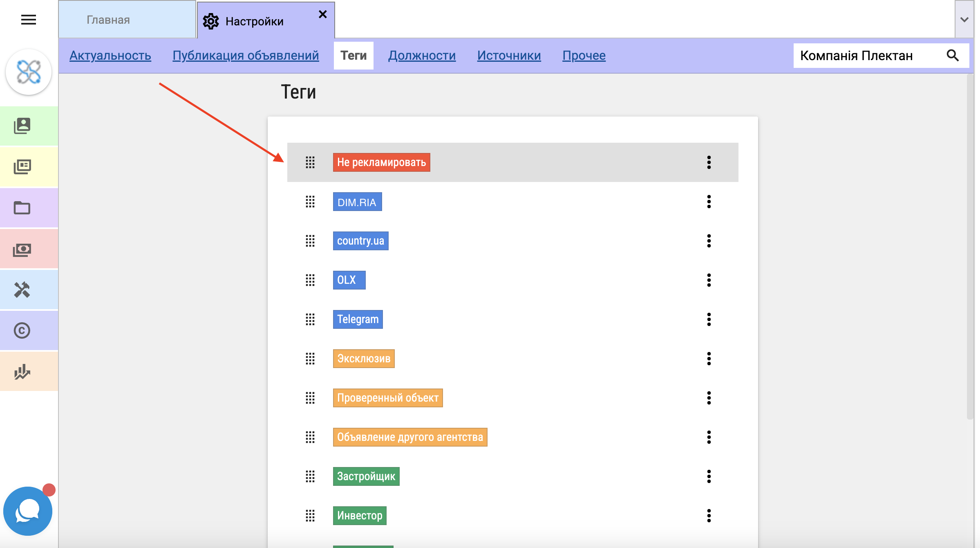This screenshot has width=980, height=548.
Task: Open the chat support bubble
Action: [x=28, y=511]
